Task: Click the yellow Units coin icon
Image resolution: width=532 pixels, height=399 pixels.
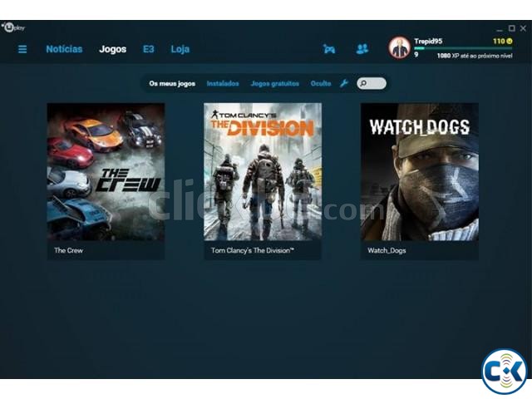Action: coord(510,41)
